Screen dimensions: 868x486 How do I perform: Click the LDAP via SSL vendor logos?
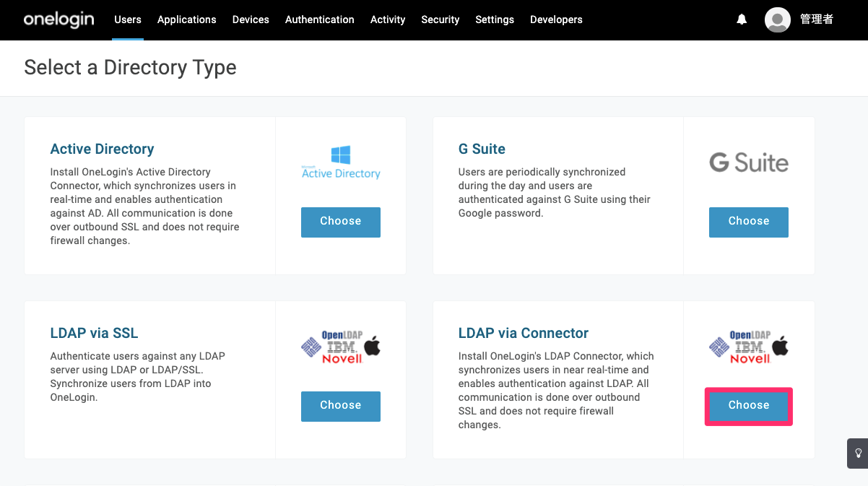coord(341,347)
